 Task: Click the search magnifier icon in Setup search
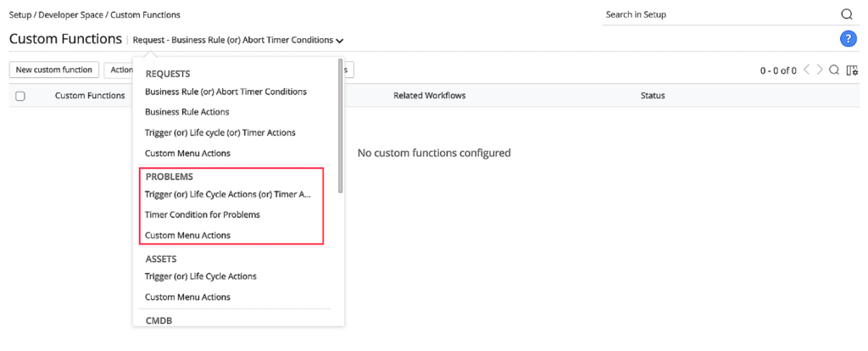click(x=847, y=15)
